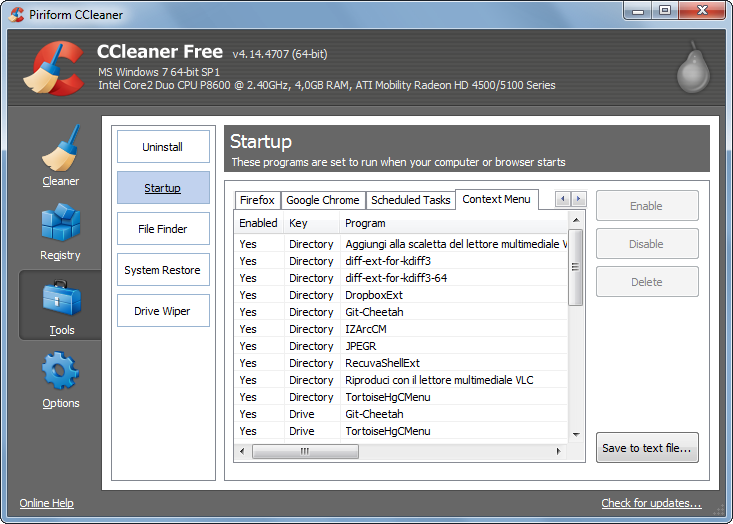The width and height of the screenshot is (733, 524).
Task: Click the horizontal scrollbar thumb
Action: (x=305, y=452)
